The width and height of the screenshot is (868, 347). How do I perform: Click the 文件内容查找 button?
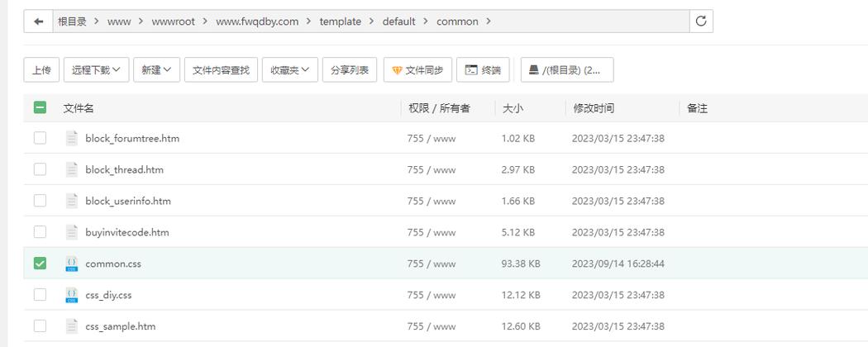(x=221, y=69)
